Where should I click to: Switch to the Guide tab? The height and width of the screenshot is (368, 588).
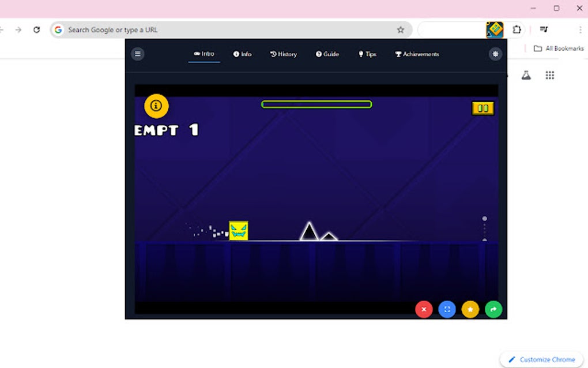(x=327, y=54)
